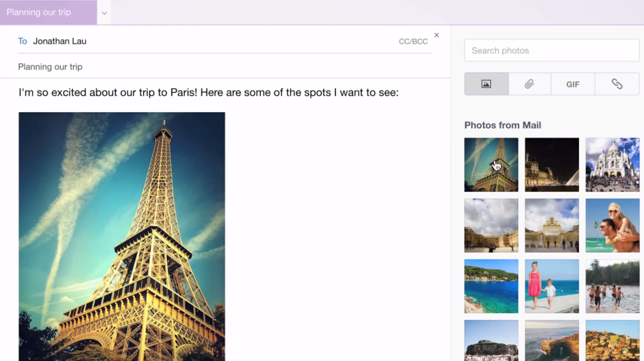This screenshot has width=644, height=361.
Task: Select the inserted Eiffel Tower image in email
Action: point(121,236)
